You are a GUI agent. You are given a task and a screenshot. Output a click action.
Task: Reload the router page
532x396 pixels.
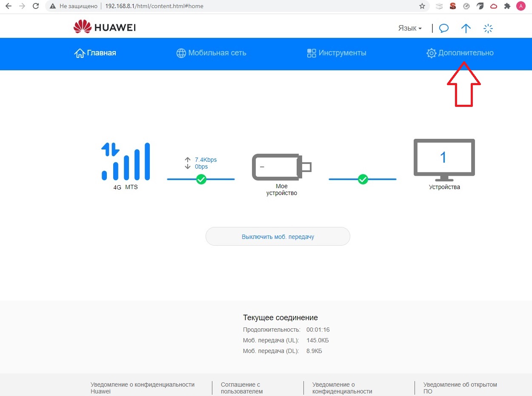point(36,6)
